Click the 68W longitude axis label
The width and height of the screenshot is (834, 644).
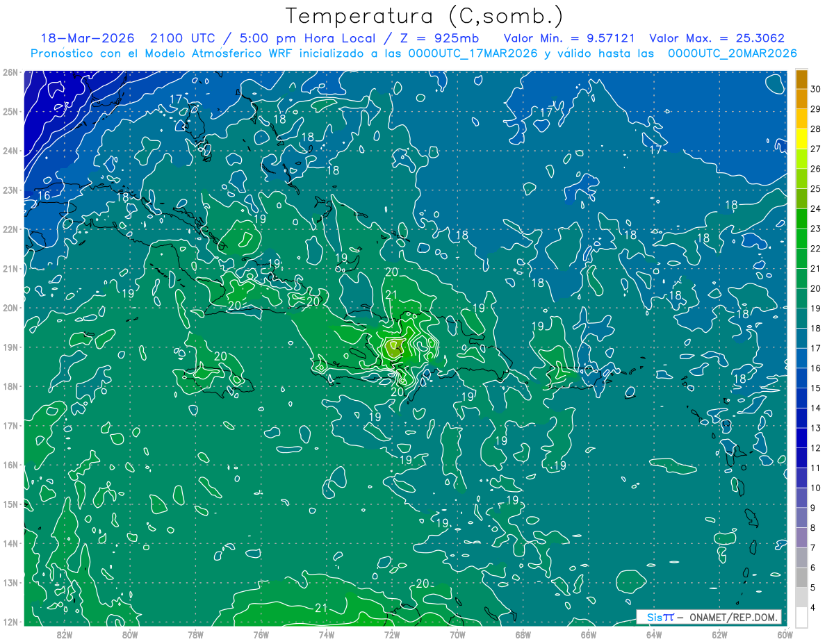coord(523,634)
